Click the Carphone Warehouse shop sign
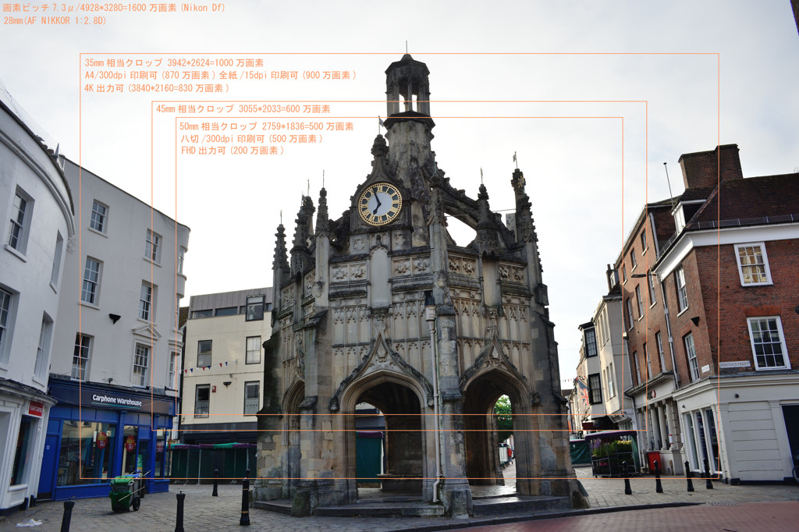This screenshot has height=532, width=799. click(x=117, y=400)
